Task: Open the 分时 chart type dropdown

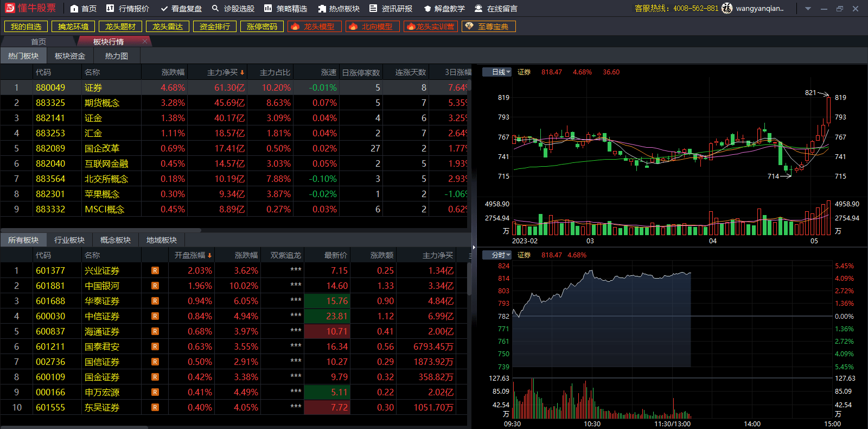Action: 497,255
